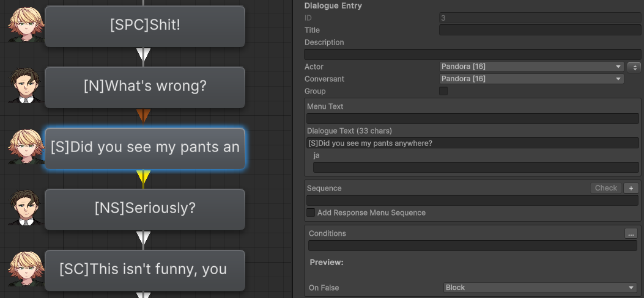644x298 pixels.
Task: Click the blonde portrait beside This isn't funny node
Action: tap(26, 269)
